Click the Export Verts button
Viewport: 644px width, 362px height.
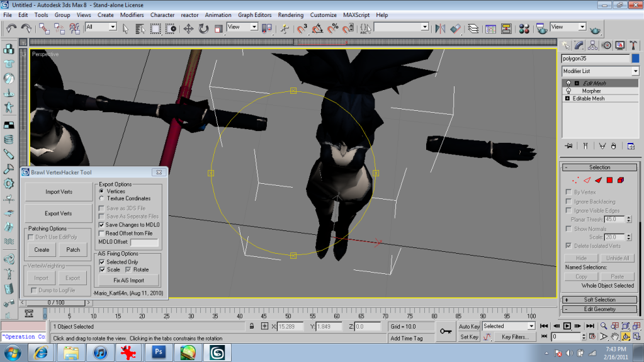coord(59,213)
